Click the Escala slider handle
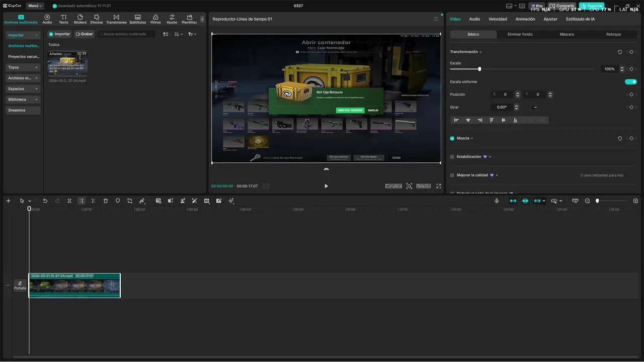The image size is (644, 362). click(x=479, y=69)
